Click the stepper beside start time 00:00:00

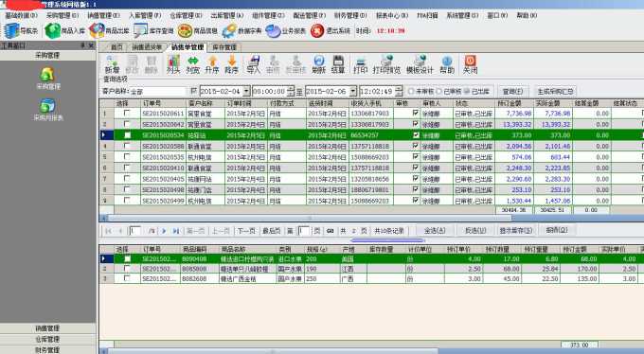(x=291, y=91)
